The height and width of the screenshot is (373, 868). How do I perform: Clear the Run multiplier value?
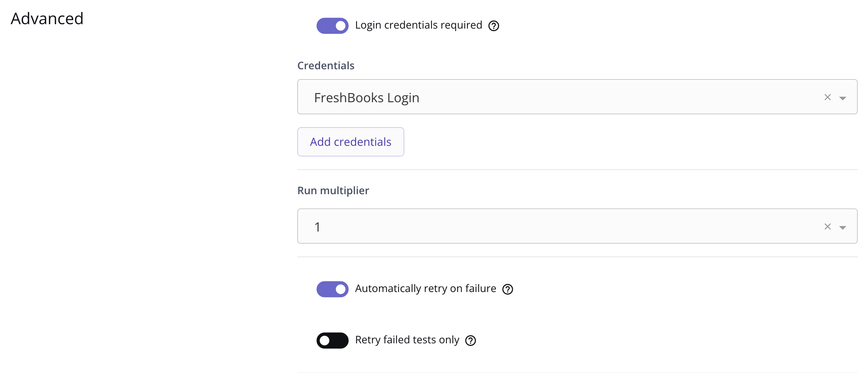click(x=828, y=226)
